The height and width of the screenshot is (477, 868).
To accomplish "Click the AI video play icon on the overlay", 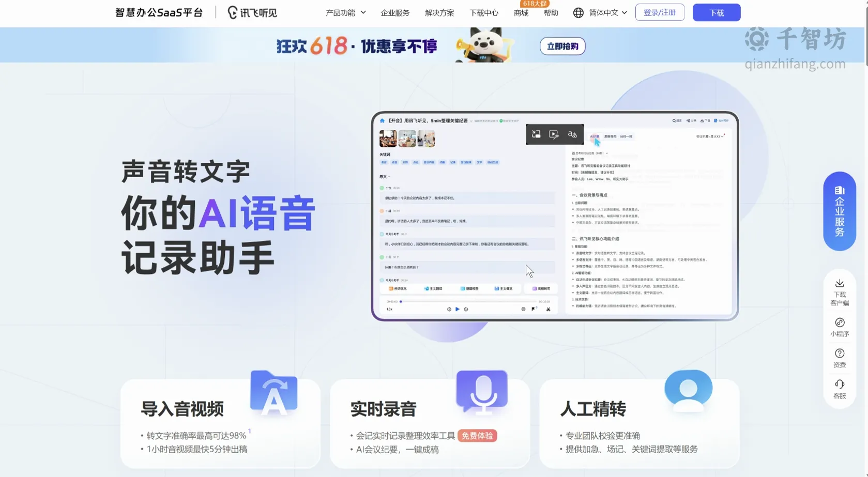I will coord(554,134).
